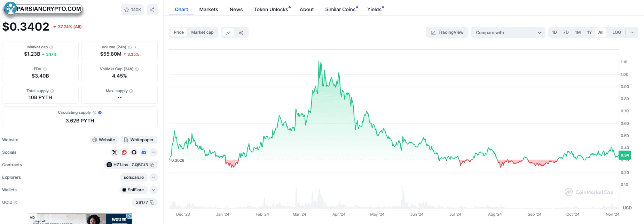
Task: Click the 4.45% Vol/Mkt Cap value
Action: tap(119, 76)
